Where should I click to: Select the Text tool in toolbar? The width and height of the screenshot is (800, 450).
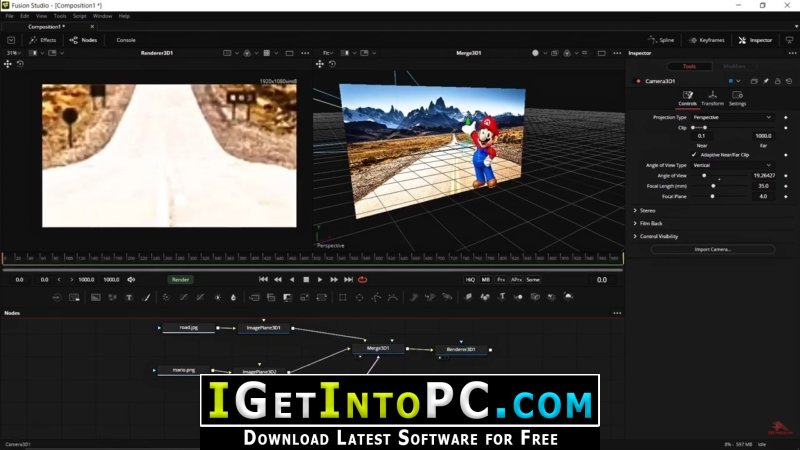pos(129,297)
